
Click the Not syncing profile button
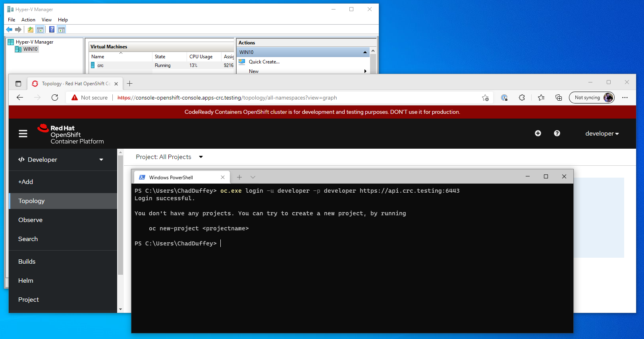click(592, 98)
